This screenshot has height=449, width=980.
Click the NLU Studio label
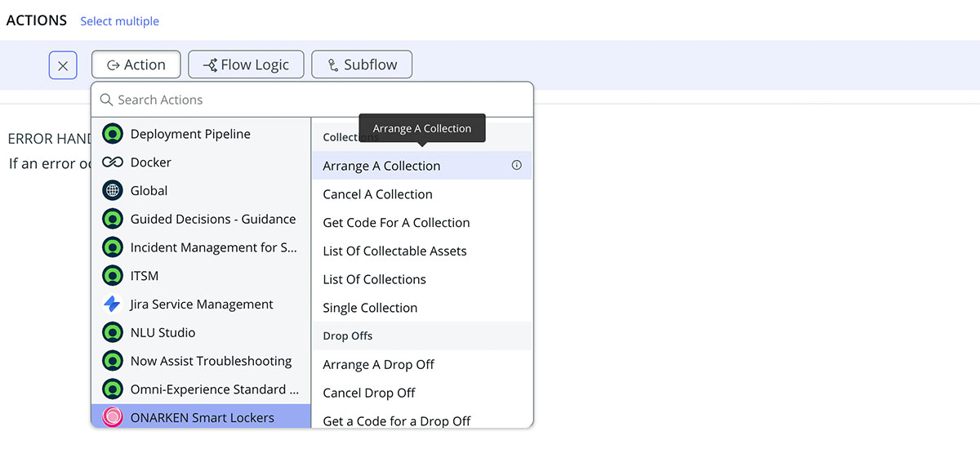point(163,332)
